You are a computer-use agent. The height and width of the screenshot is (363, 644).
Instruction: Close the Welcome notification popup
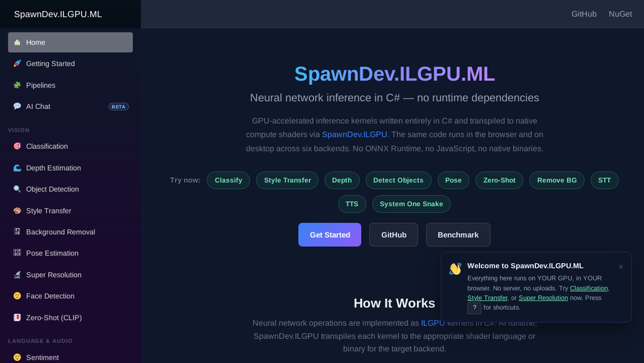pyautogui.click(x=621, y=267)
